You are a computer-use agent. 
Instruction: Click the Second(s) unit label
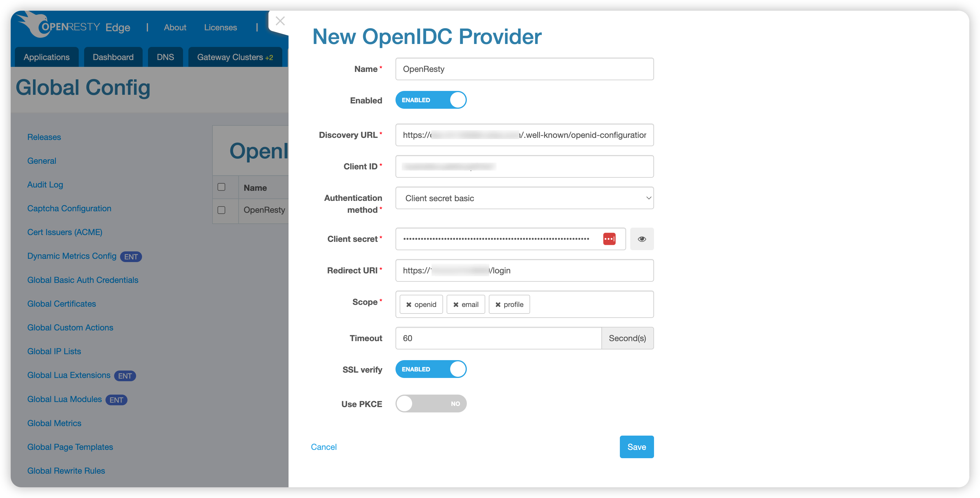627,338
